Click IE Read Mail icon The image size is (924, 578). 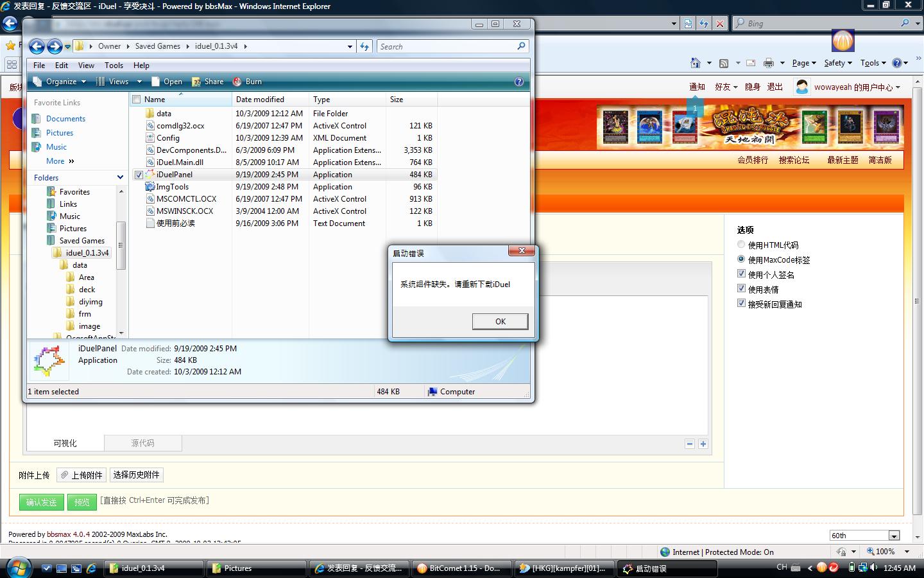click(751, 63)
